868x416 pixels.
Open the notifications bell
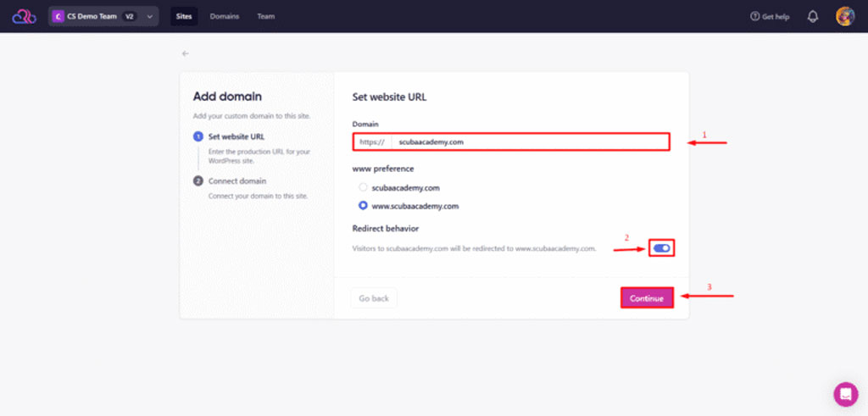(x=813, y=17)
